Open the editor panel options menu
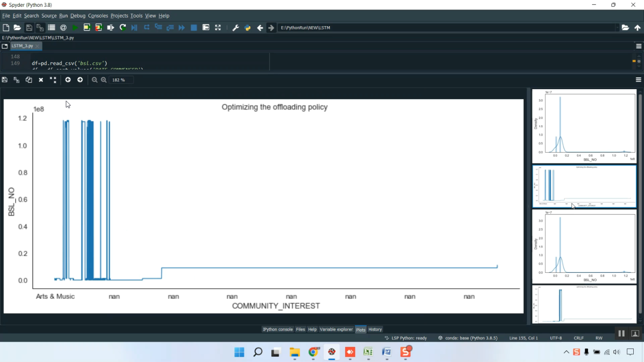This screenshot has width=644, height=362. [x=638, y=46]
